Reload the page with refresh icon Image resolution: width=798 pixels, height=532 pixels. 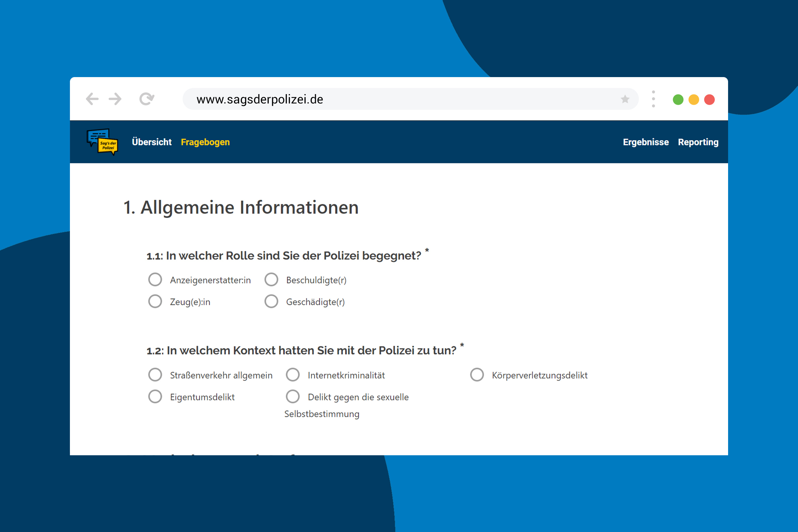pyautogui.click(x=147, y=99)
